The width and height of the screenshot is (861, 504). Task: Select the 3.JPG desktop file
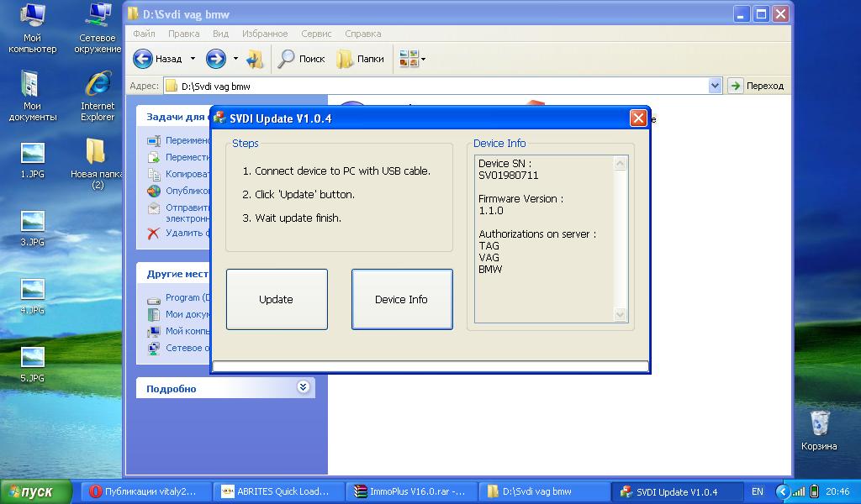(33, 228)
